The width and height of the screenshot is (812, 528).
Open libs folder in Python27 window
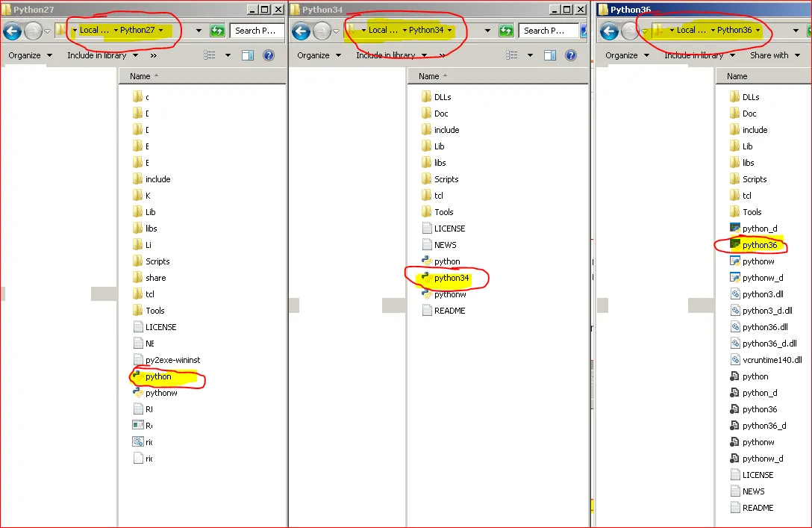(x=145, y=228)
